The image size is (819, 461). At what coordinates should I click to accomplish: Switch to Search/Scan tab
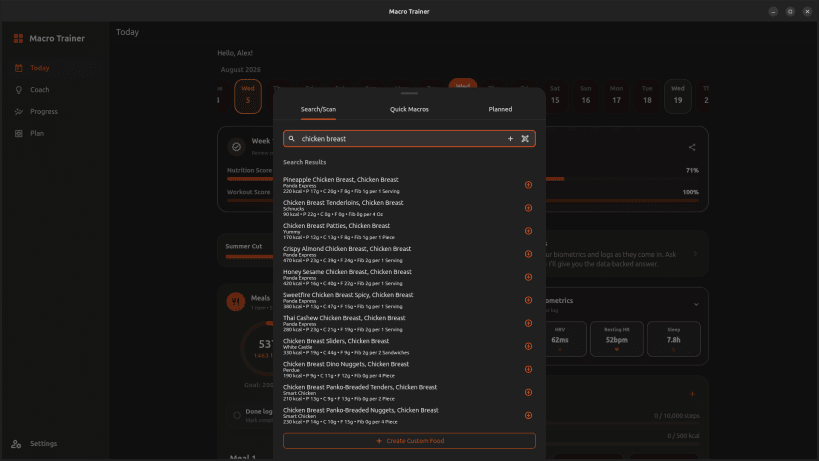click(318, 109)
